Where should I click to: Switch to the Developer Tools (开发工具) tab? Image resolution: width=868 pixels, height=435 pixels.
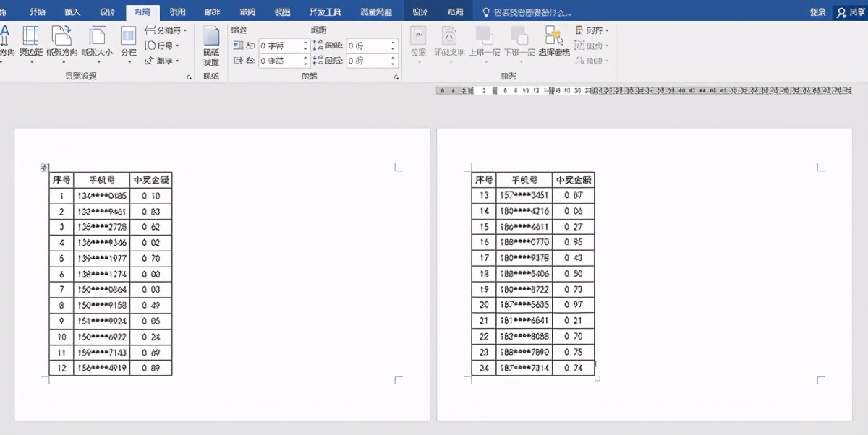[325, 12]
